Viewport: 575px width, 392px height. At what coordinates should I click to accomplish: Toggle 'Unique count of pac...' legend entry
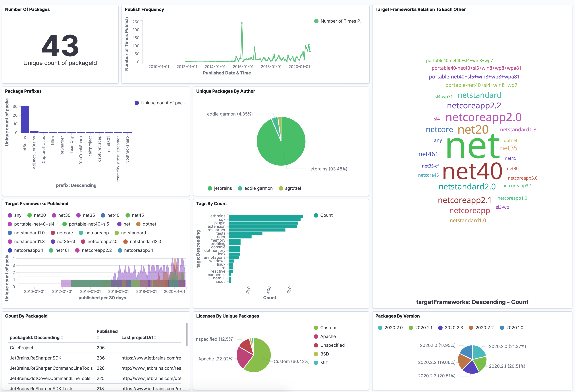click(x=160, y=103)
